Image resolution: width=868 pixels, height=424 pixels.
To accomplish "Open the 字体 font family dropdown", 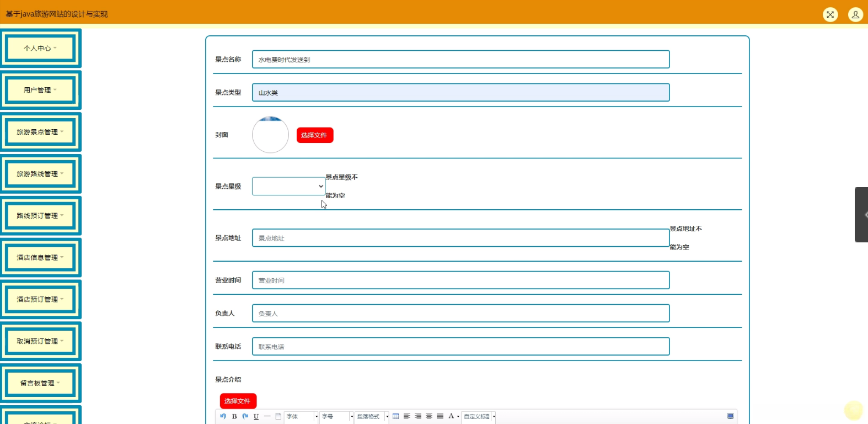I will click(302, 417).
